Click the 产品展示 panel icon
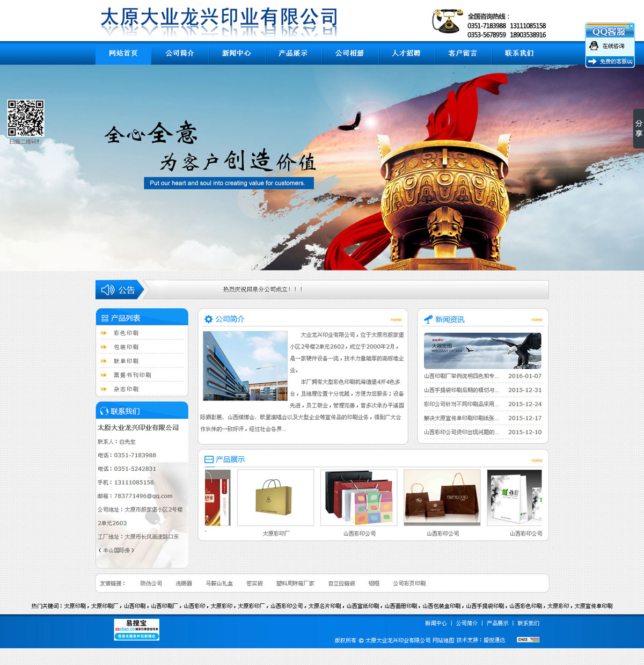Screen dimensions: 644x665 (x=209, y=459)
